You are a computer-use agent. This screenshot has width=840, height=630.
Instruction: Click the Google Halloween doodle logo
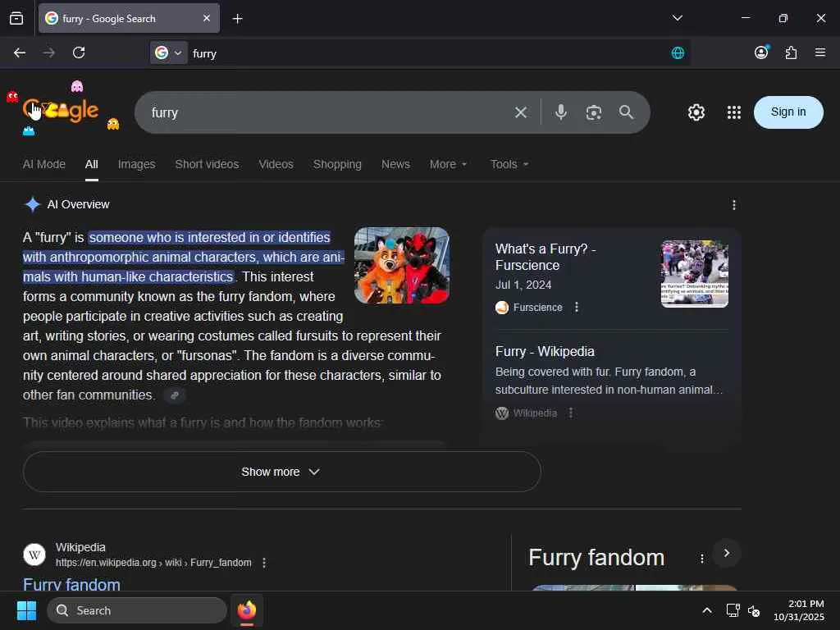tap(61, 110)
